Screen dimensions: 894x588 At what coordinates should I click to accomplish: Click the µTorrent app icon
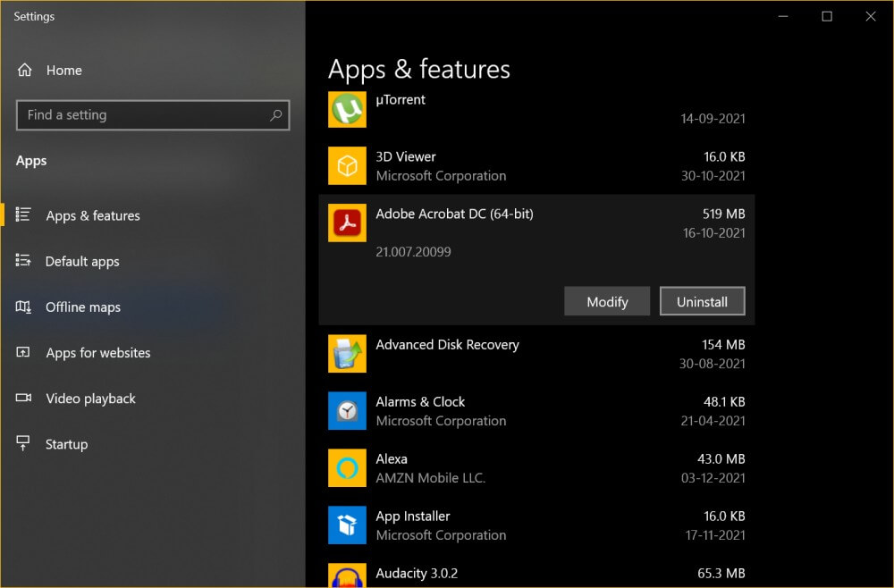[347, 109]
